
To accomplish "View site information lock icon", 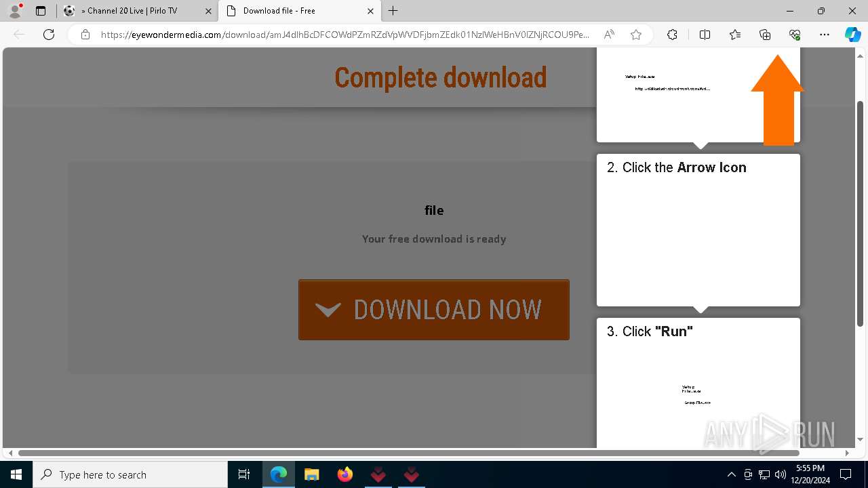I will pyautogui.click(x=85, y=35).
